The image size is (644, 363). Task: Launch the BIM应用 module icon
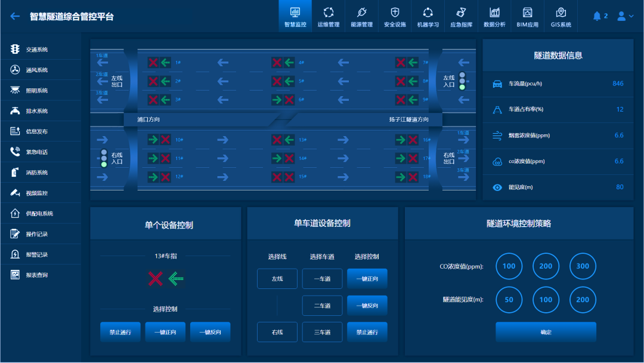(x=527, y=16)
